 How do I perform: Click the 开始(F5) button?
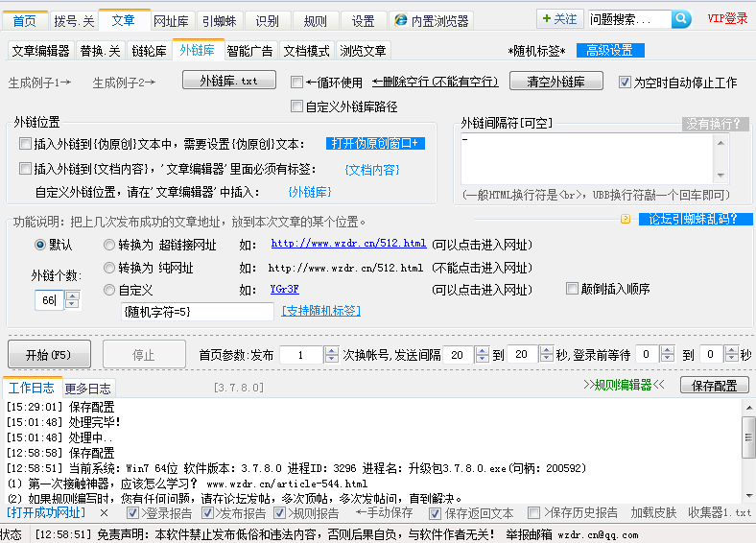[x=49, y=355]
